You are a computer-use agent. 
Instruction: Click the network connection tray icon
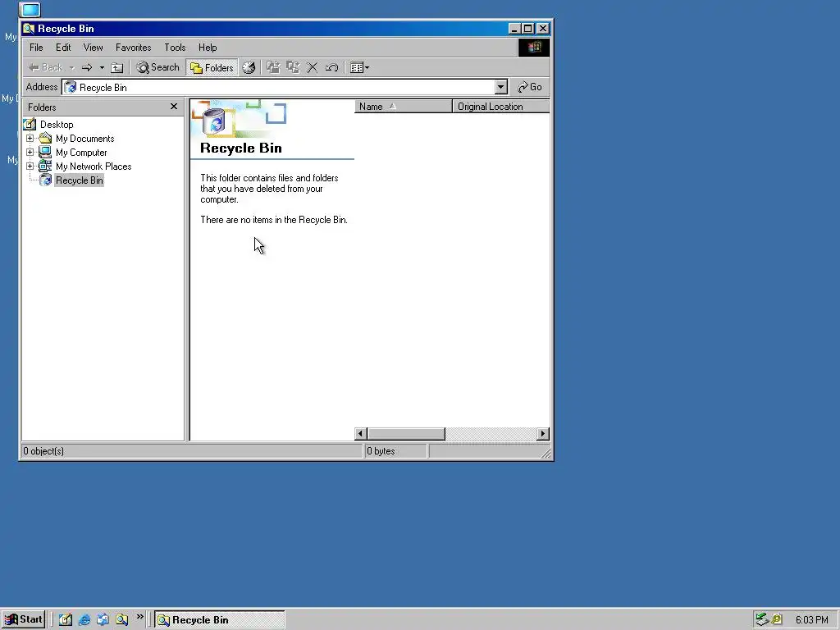click(x=762, y=620)
